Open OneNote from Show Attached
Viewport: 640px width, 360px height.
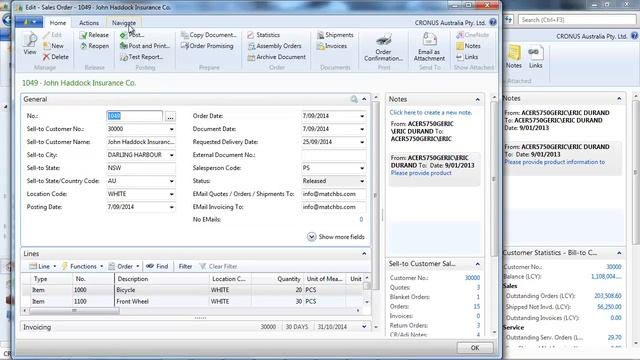coord(472,35)
